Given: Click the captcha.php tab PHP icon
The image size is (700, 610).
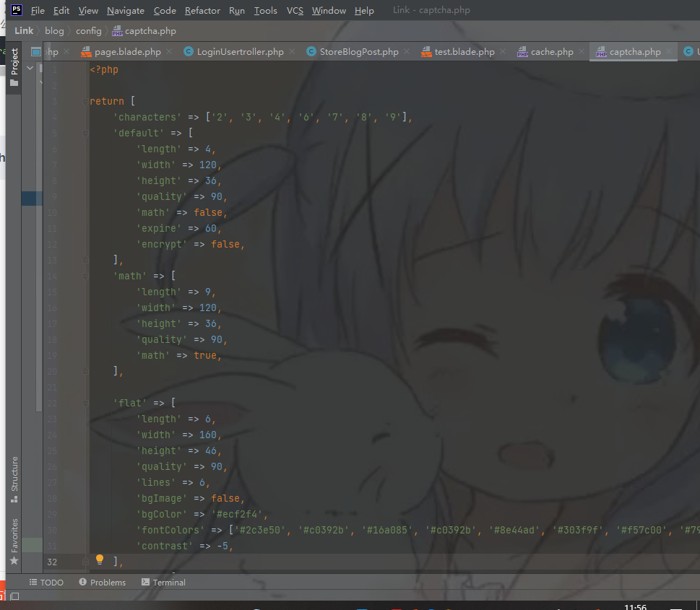Looking at the screenshot, I should pos(601,53).
